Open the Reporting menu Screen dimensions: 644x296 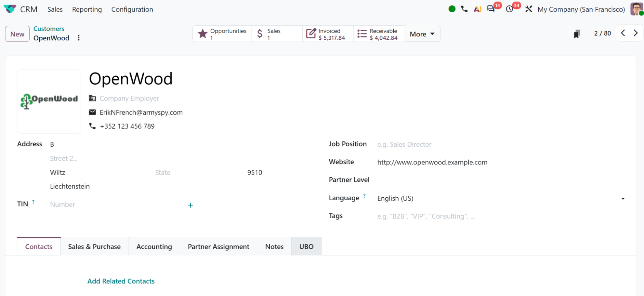[x=87, y=9]
